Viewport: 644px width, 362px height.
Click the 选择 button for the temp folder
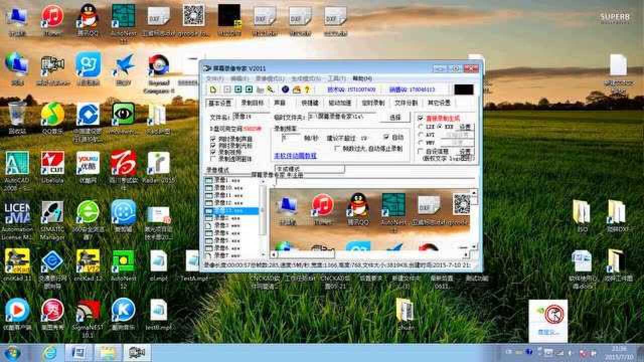pyautogui.click(x=394, y=118)
